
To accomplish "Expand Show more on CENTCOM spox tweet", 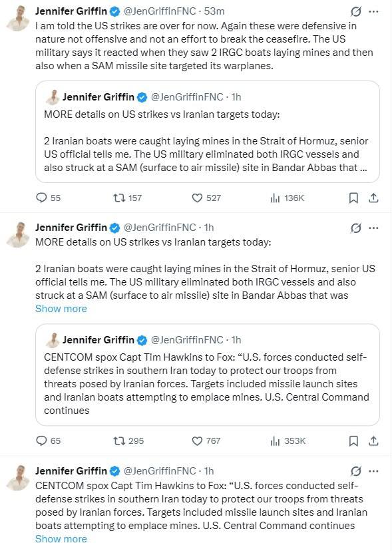I will coord(61,539).
